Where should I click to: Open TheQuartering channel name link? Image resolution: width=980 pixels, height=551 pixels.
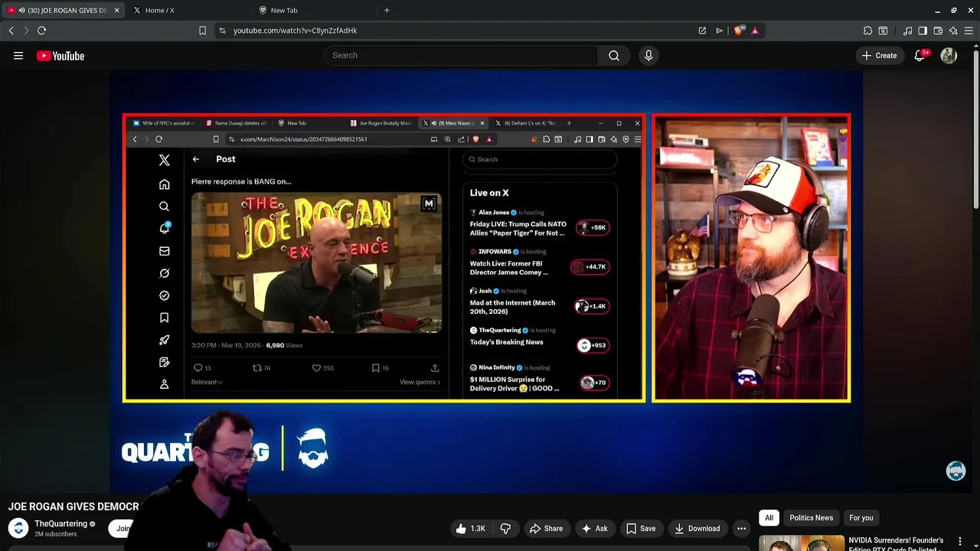[60, 524]
